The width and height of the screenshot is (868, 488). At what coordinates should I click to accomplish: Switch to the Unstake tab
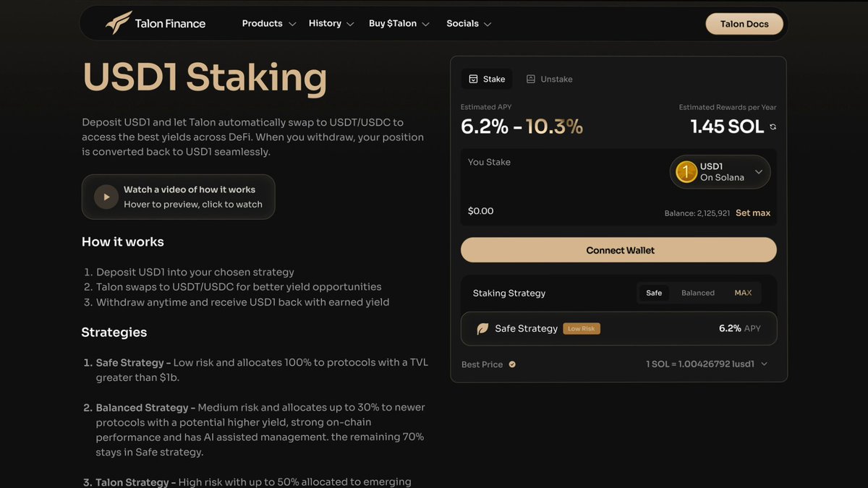549,79
